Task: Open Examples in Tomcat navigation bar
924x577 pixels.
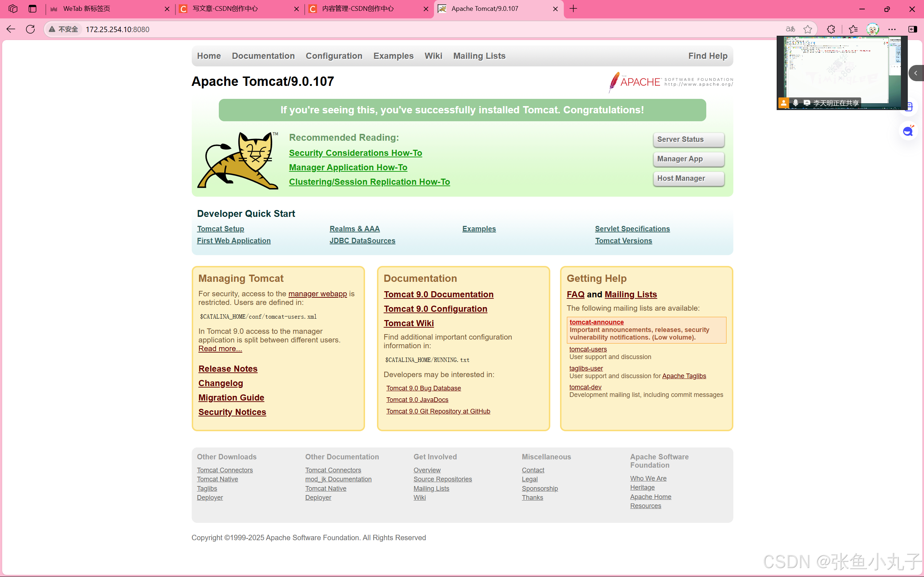Action: tap(393, 56)
